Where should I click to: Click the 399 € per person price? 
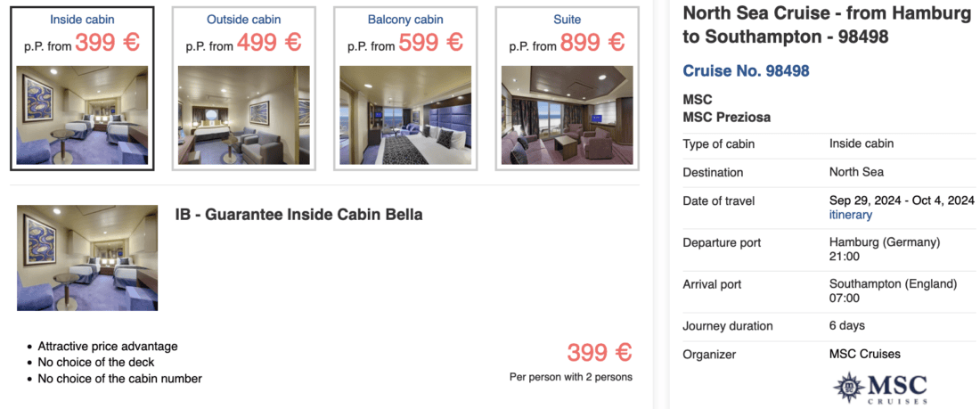point(599,353)
